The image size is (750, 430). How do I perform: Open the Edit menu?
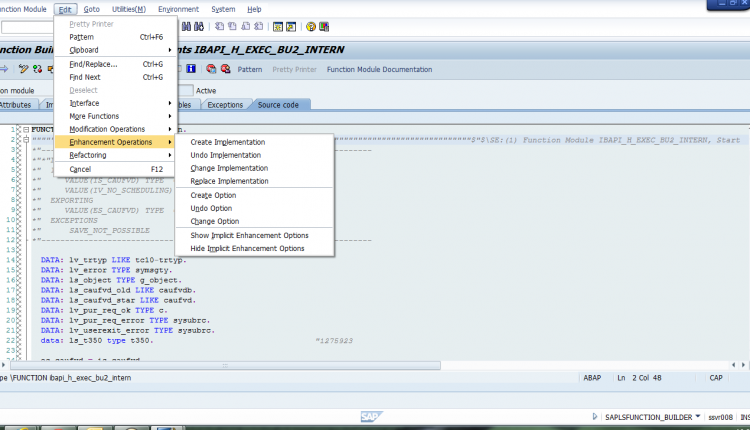65,9
